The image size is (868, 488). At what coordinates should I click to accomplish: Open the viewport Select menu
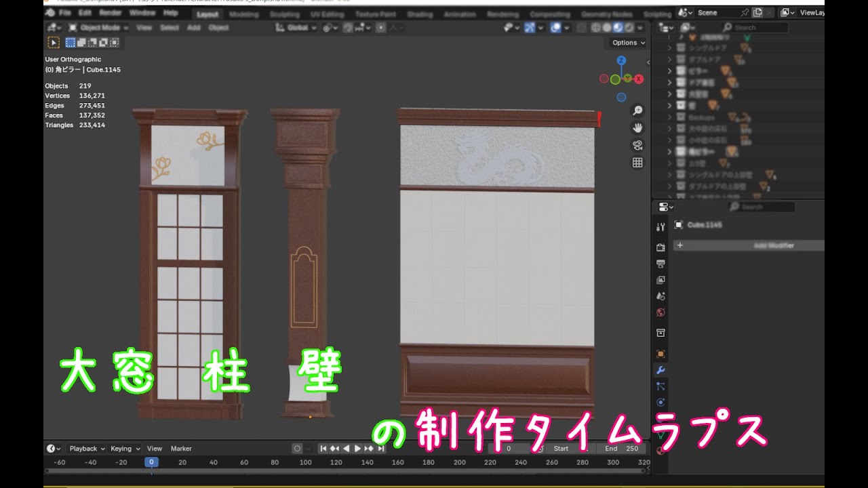coord(170,28)
